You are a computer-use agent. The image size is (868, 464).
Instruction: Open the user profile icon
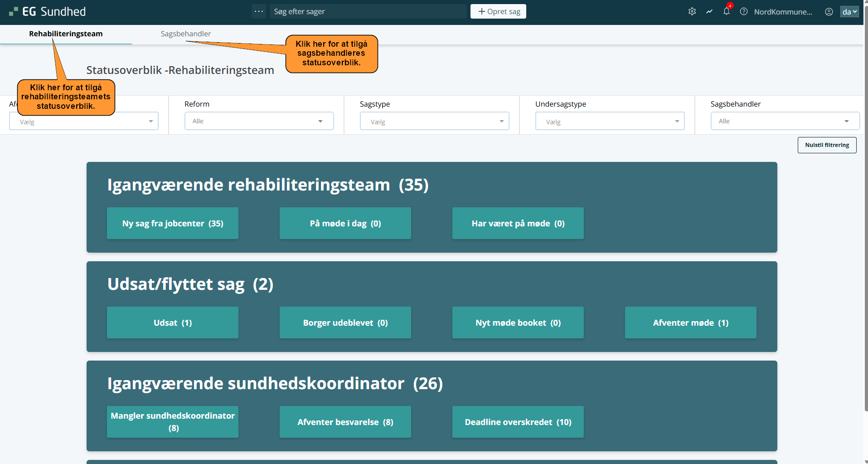(x=829, y=12)
